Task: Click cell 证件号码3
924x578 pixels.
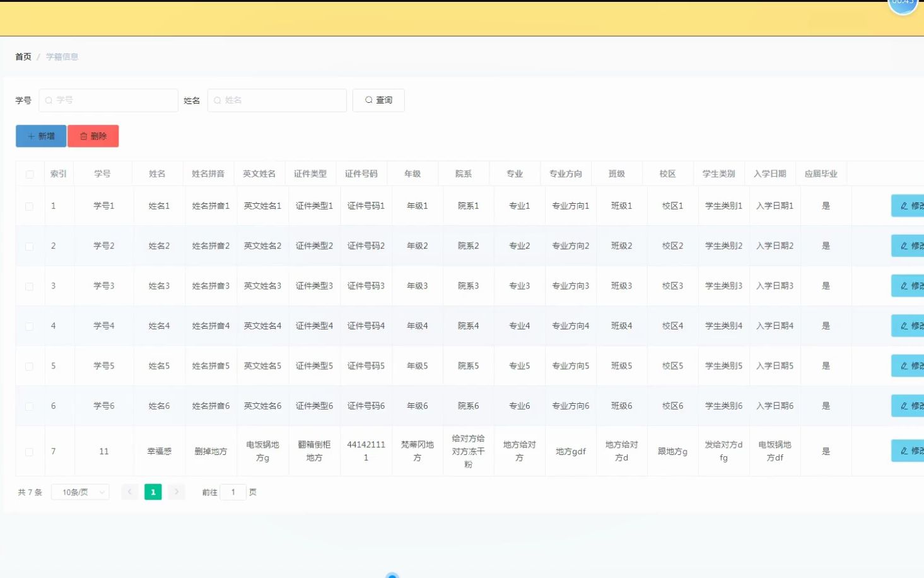Action: pos(366,286)
